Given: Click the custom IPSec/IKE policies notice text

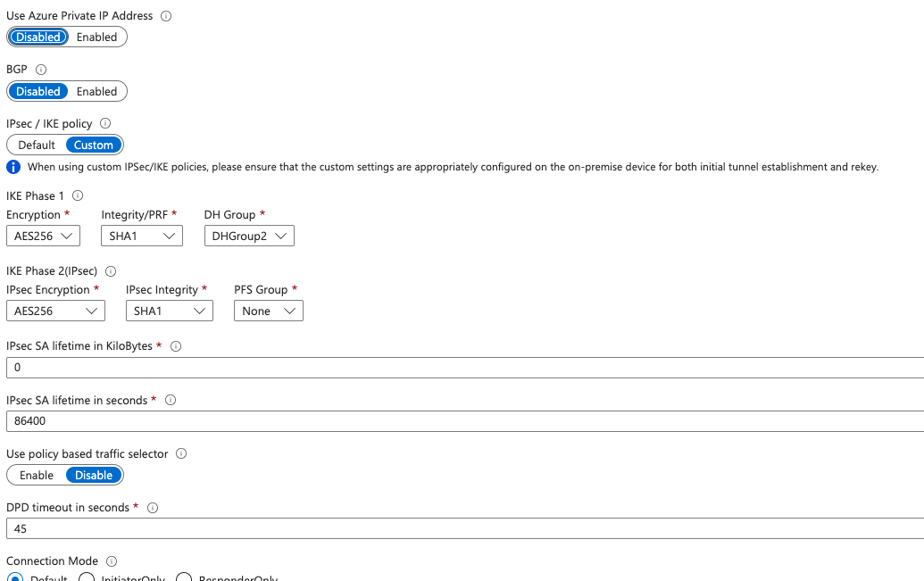Looking at the screenshot, I should pyautogui.click(x=454, y=167).
